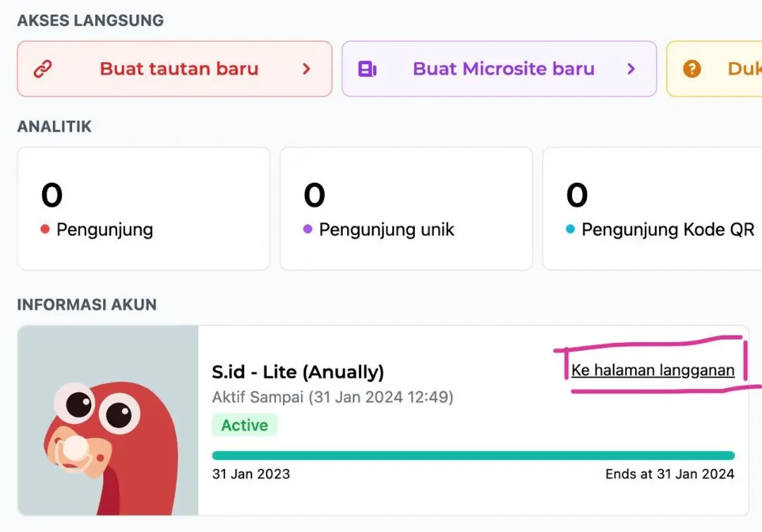Click the blue Pengunjung Kode QR dot
This screenshot has width=762, height=532.
coord(570,229)
